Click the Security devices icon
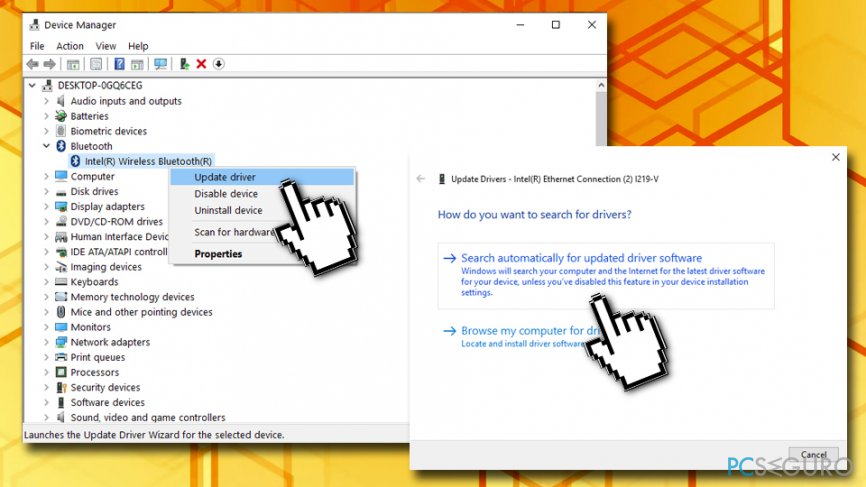The image size is (866, 487). pyautogui.click(x=61, y=388)
